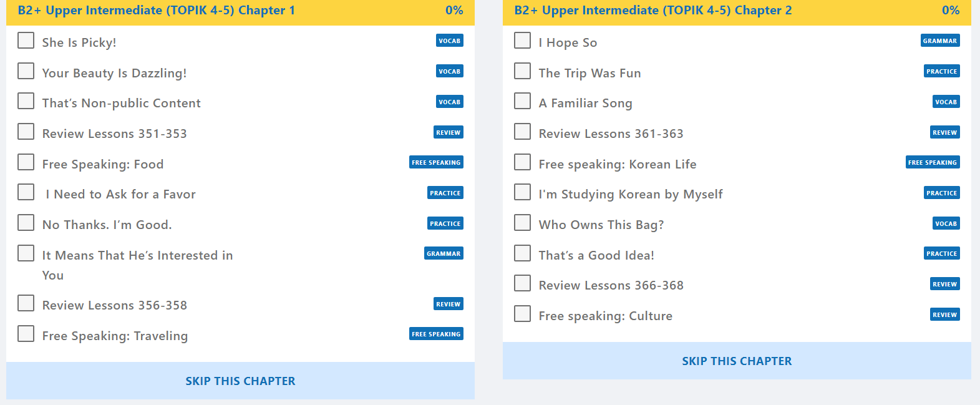The image size is (980, 405).
Task: Mark Review Lessons 361-363 checkbox
Action: click(522, 132)
